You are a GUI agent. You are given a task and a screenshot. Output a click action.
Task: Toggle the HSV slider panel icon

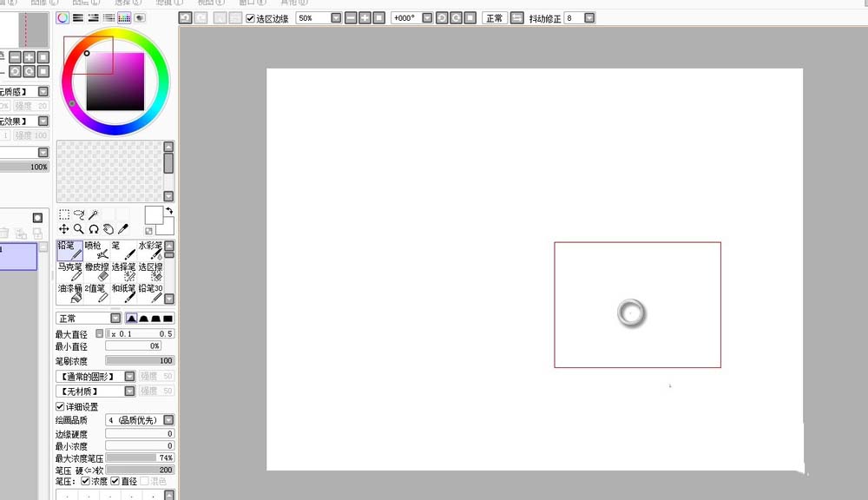click(x=94, y=17)
